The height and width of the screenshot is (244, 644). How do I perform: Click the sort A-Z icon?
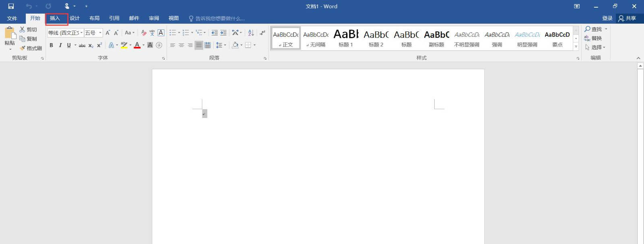coord(251,33)
